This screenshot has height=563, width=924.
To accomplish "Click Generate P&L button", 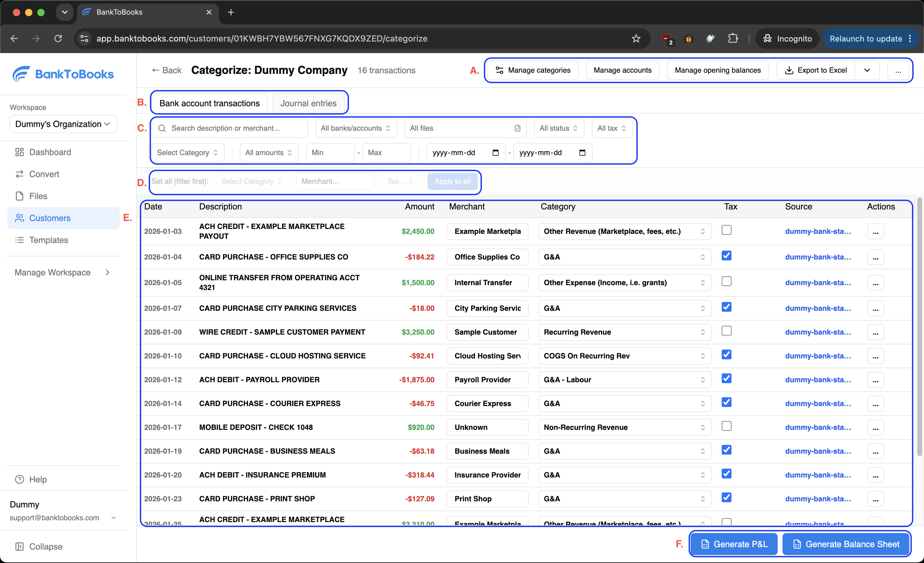I will [734, 544].
